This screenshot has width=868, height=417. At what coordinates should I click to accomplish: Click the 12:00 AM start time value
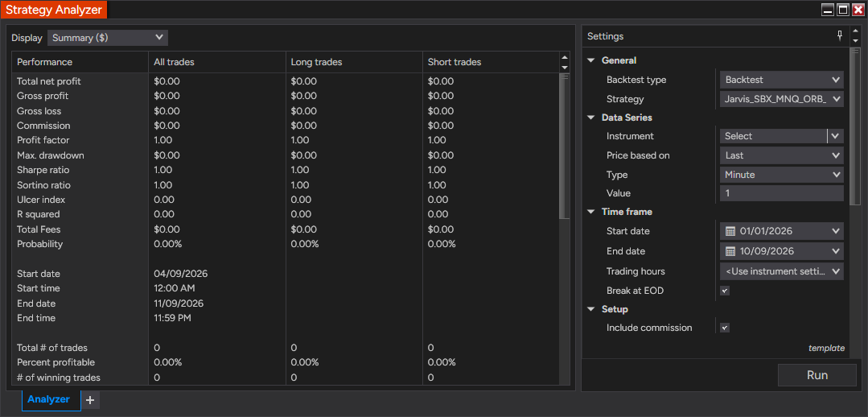click(x=175, y=288)
